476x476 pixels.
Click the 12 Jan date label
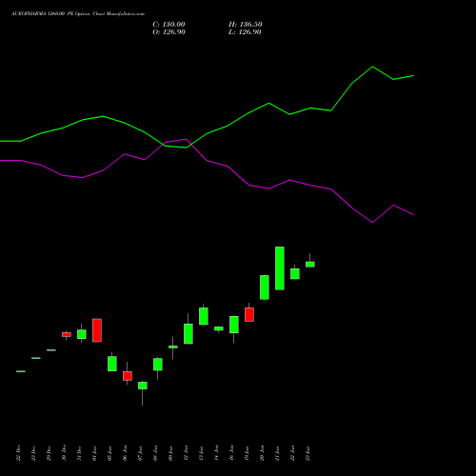[x=186, y=453]
